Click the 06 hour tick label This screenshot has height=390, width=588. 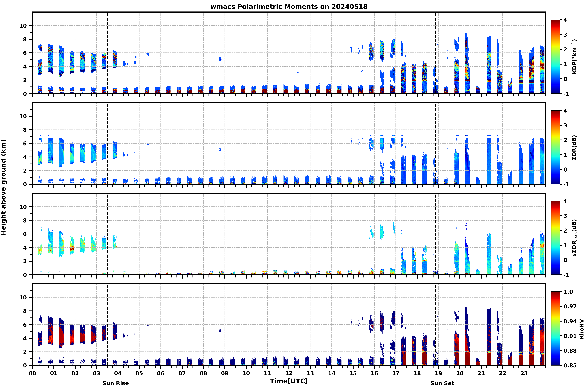coord(161,373)
